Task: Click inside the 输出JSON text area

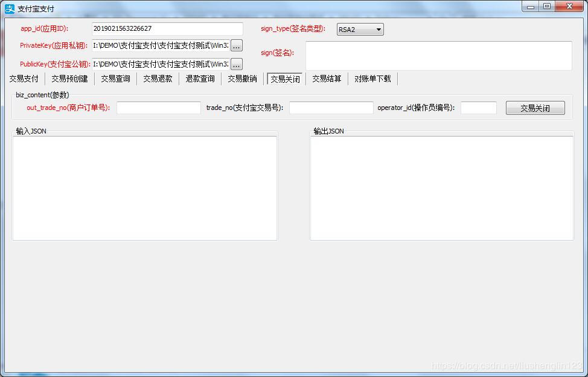Action: tap(442, 188)
